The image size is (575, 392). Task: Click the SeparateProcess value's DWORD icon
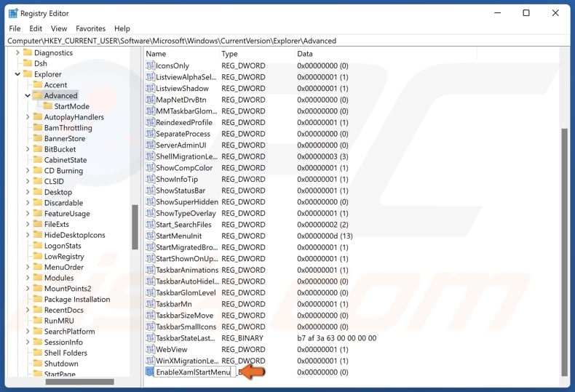[150, 134]
